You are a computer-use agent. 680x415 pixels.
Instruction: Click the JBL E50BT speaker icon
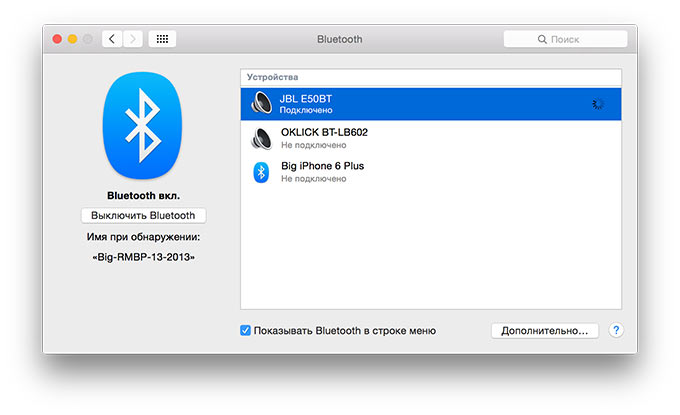tap(262, 104)
